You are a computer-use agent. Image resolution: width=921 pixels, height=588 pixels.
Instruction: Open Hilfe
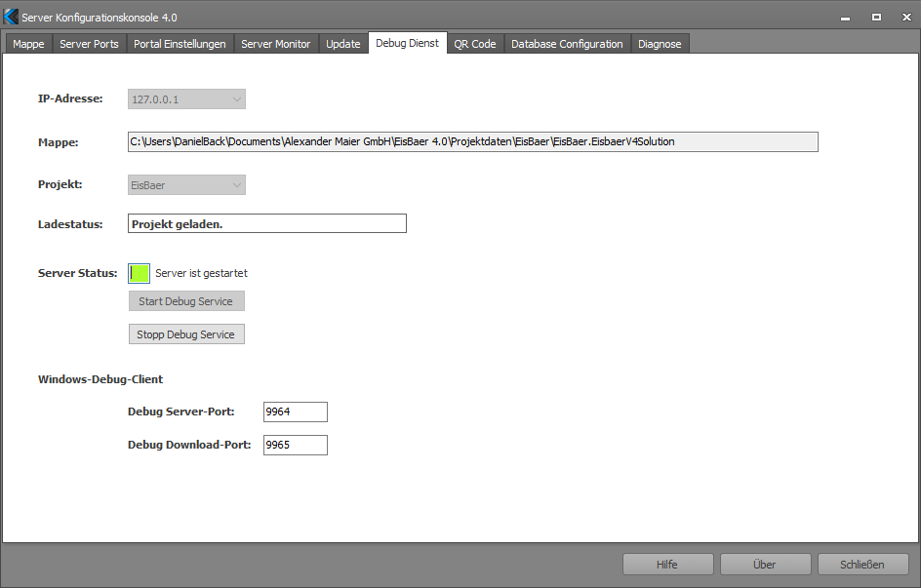point(668,565)
